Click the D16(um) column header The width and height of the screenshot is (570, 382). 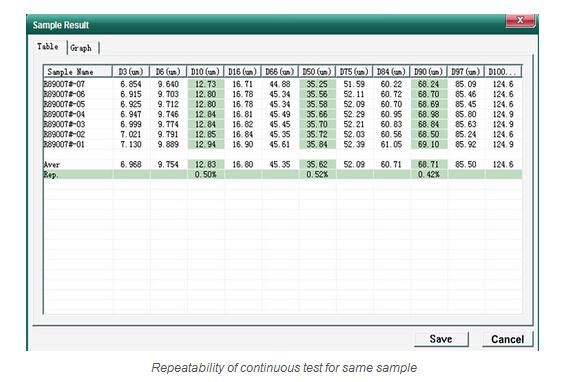point(242,71)
